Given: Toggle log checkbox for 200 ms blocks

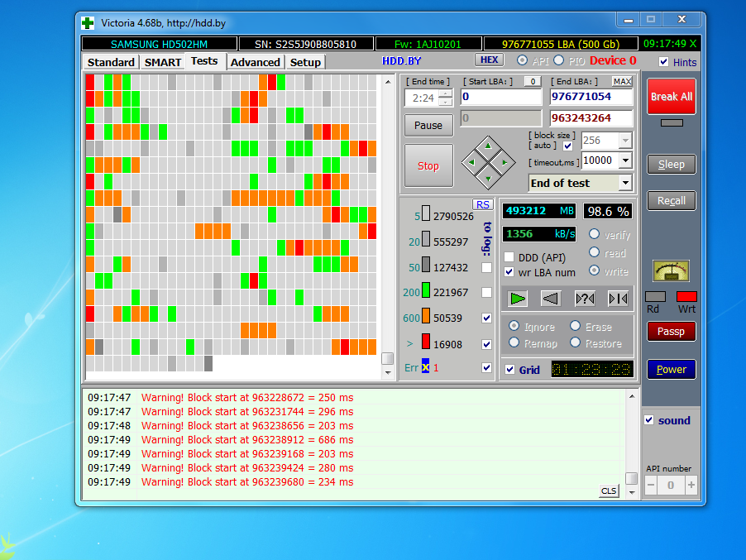Looking at the screenshot, I should point(486,293).
